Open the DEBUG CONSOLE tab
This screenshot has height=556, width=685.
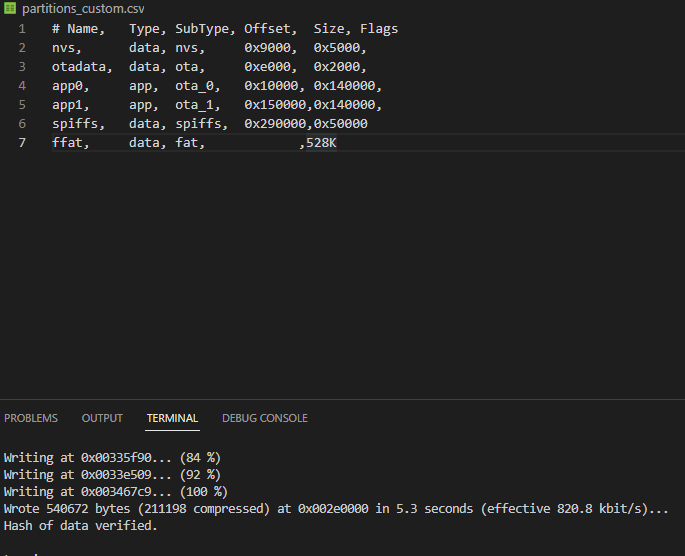point(265,418)
